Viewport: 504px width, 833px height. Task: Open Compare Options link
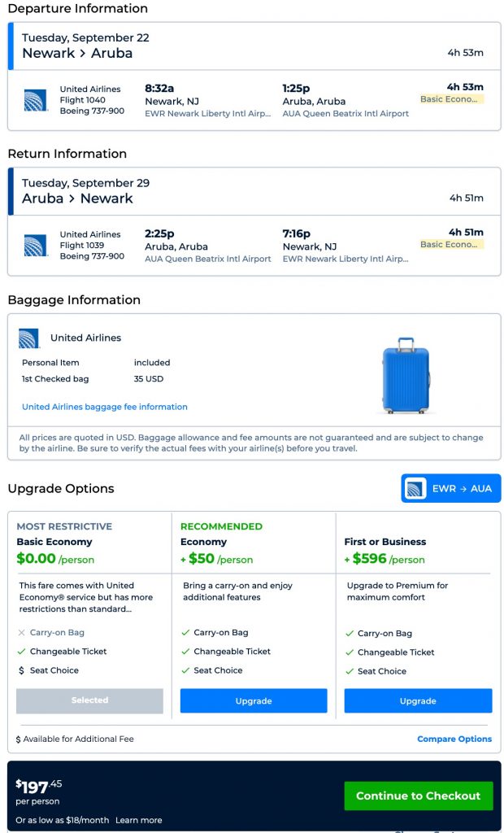(x=454, y=739)
